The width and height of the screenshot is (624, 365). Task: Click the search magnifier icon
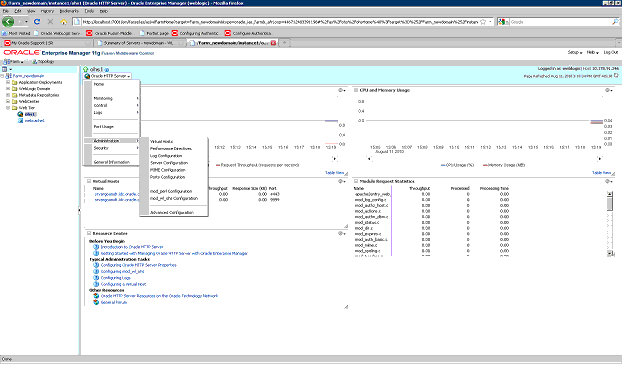click(615, 22)
